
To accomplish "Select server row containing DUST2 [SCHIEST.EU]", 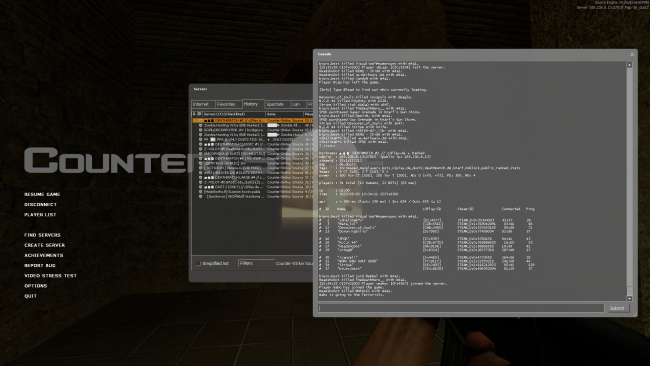I will (x=252, y=154).
